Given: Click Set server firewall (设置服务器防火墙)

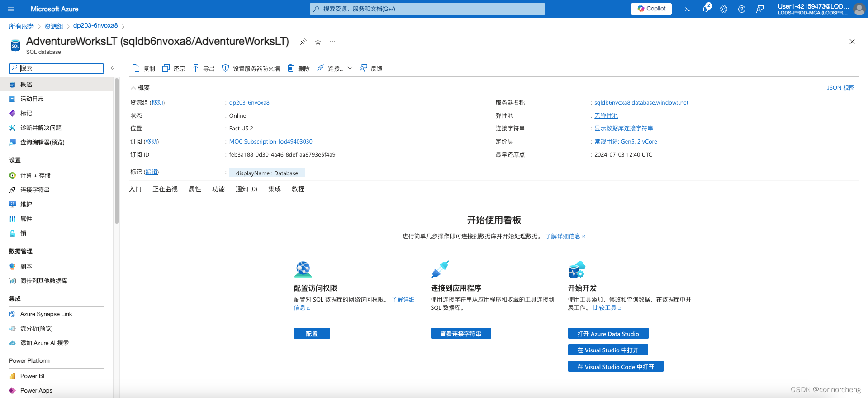Looking at the screenshot, I should tap(251, 68).
